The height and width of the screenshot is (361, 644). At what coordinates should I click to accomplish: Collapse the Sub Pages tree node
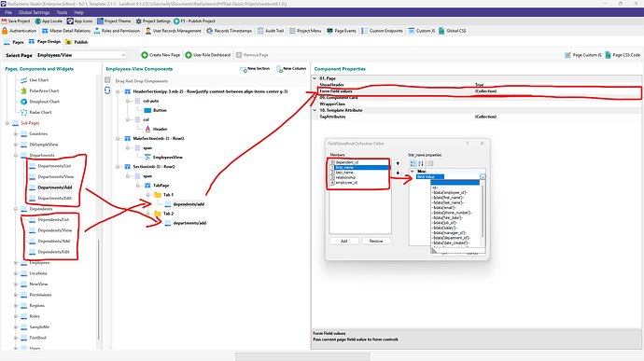[7, 123]
